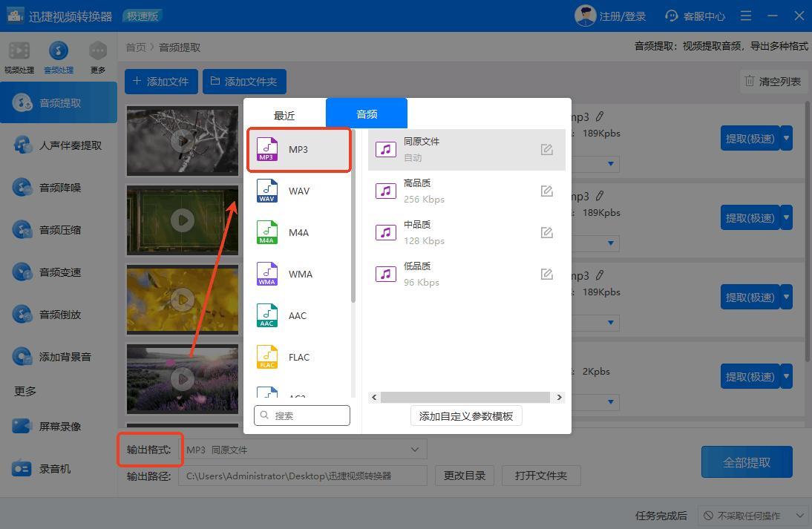This screenshot has height=529, width=812.
Task: Switch to the 音频 tab
Action: 367,114
